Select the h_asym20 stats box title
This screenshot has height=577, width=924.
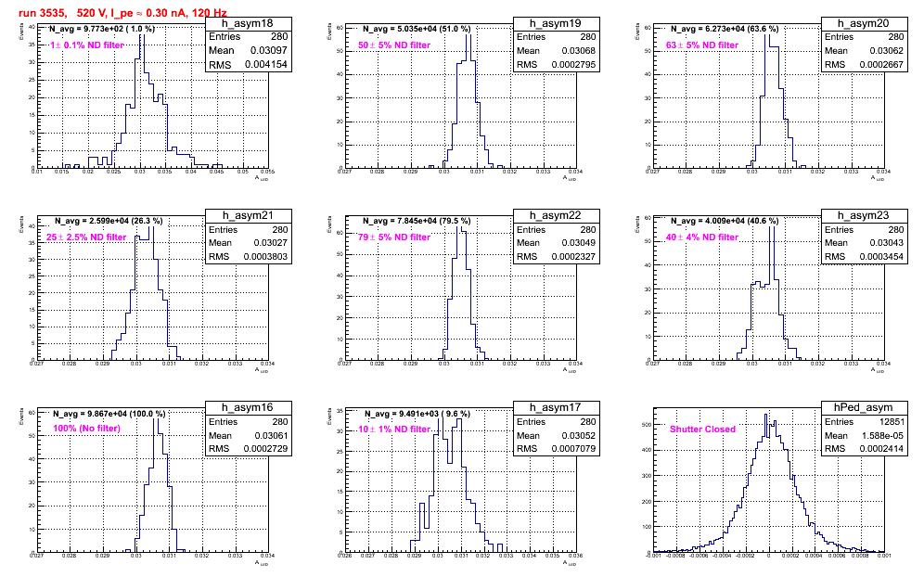864,23
